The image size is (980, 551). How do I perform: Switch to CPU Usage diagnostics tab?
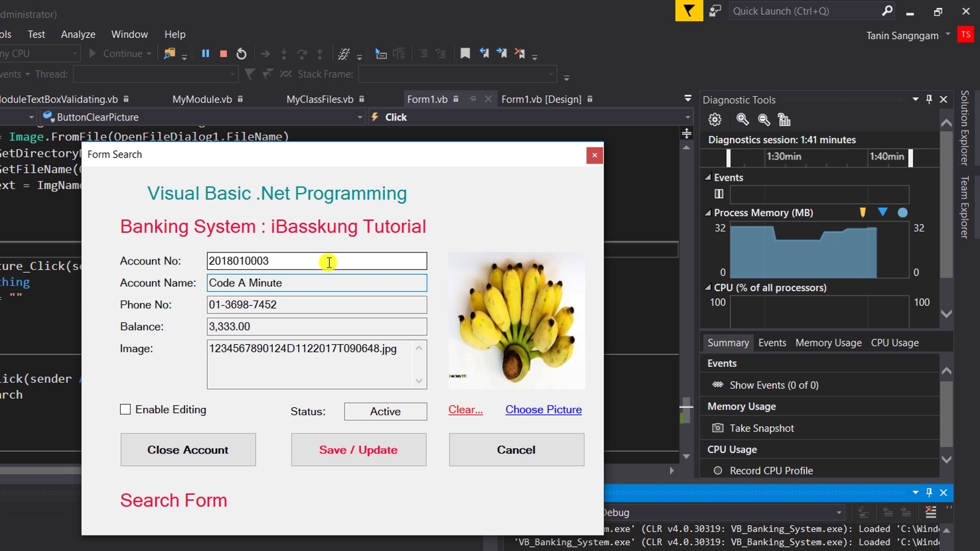pos(895,343)
